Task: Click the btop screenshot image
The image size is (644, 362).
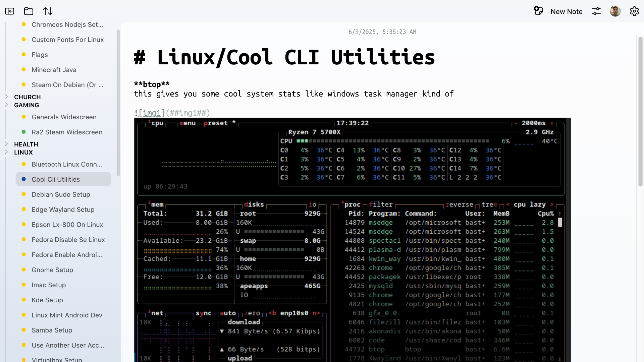Action: 352,240
